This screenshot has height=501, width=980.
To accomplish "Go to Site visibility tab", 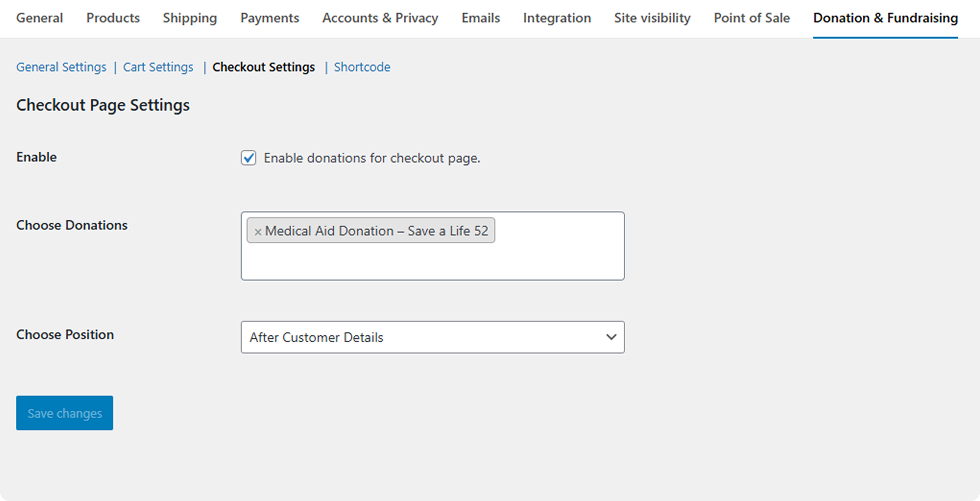I will click(652, 18).
